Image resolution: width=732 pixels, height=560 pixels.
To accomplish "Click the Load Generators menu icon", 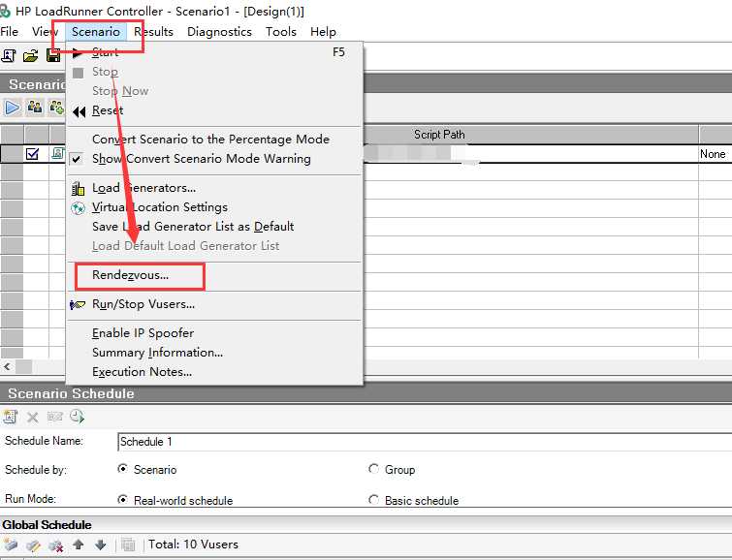I will click(x=78, y=188).
